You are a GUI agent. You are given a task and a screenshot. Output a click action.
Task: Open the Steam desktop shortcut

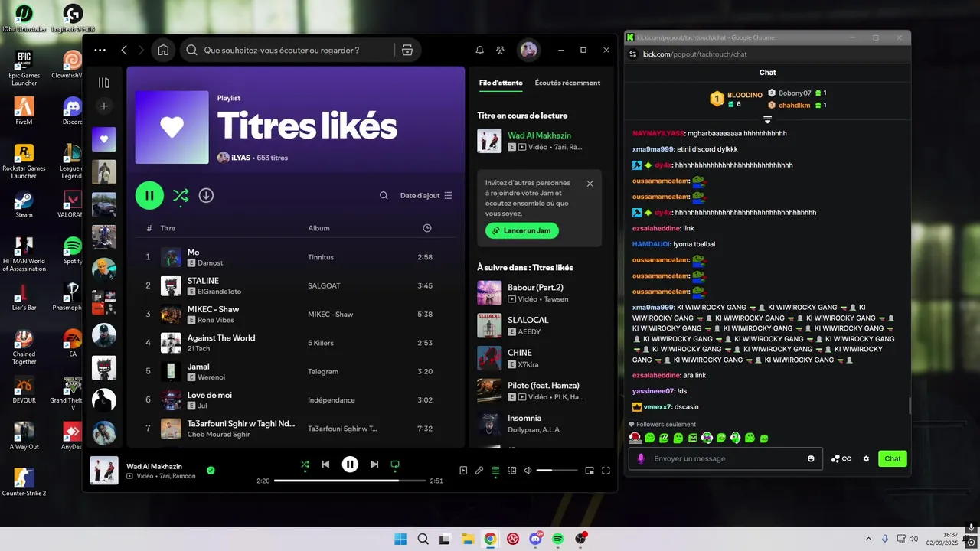point(24,204)
